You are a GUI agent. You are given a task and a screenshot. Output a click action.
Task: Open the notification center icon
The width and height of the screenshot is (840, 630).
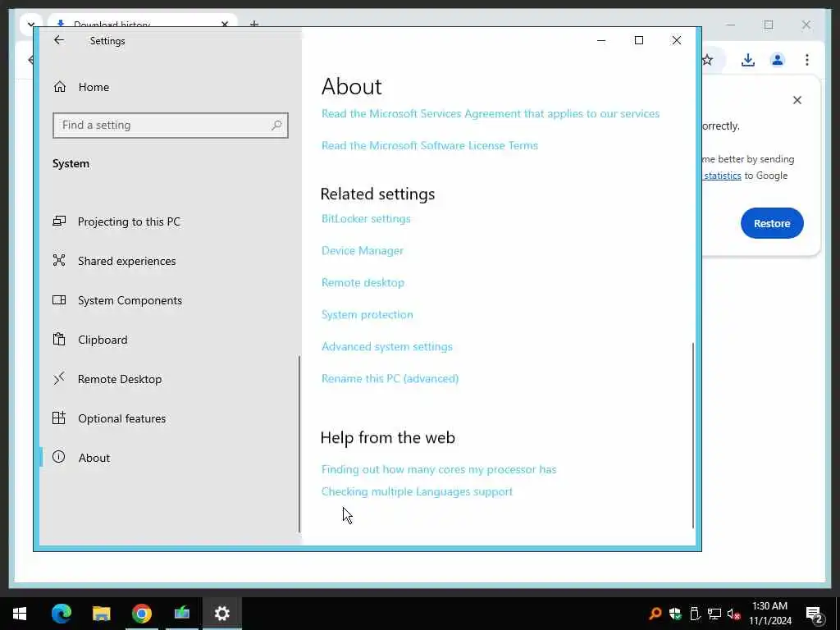click(814, 614)
